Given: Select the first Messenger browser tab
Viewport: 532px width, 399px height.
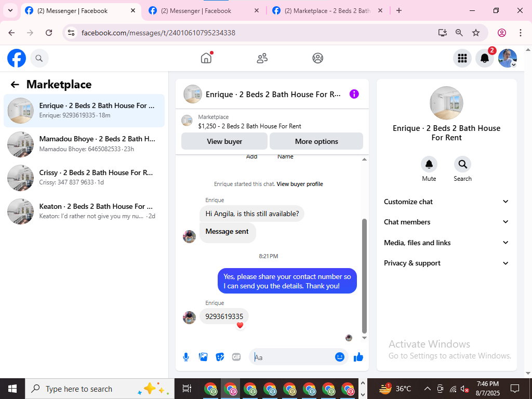Looking at the screenshot, I should [x=80, y=11].
